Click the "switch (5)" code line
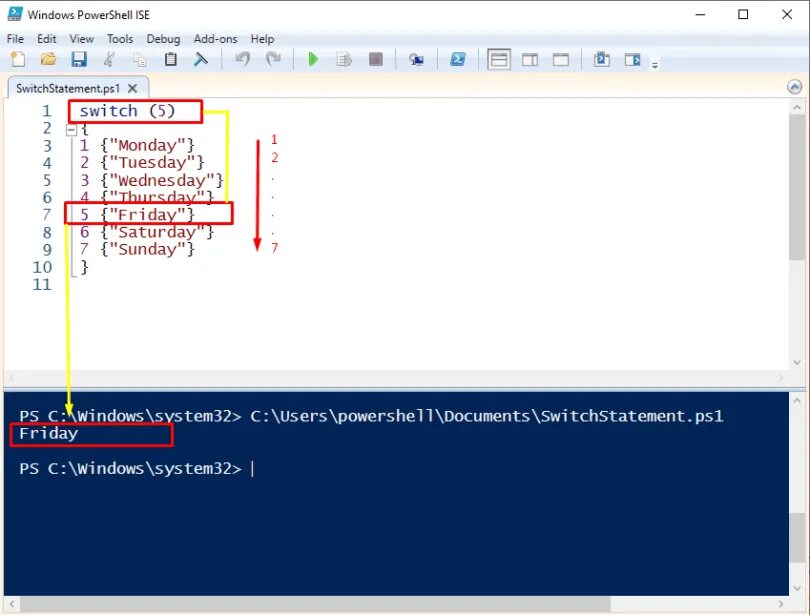Image resolution: width=810 pixels, height=615 pixels. (x=127, y=111)
